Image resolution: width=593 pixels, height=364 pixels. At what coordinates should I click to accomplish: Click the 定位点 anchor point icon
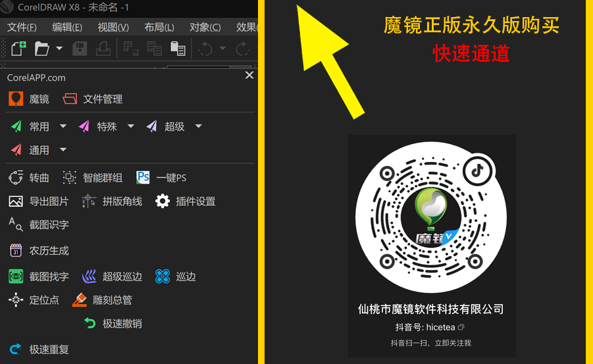[x=16, y=299]
